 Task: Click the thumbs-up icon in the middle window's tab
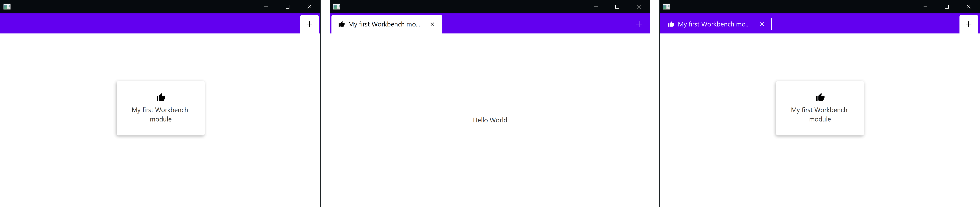coord(342,24)
